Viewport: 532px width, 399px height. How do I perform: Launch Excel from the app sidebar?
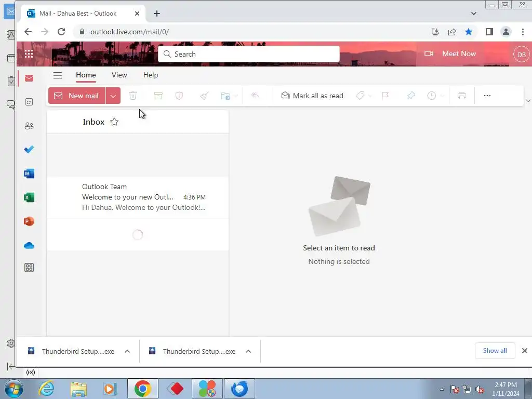(29, 197)
